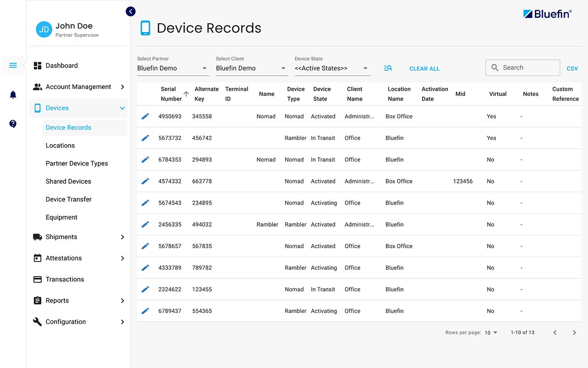Export records using the CSV link

click(572, 68)
